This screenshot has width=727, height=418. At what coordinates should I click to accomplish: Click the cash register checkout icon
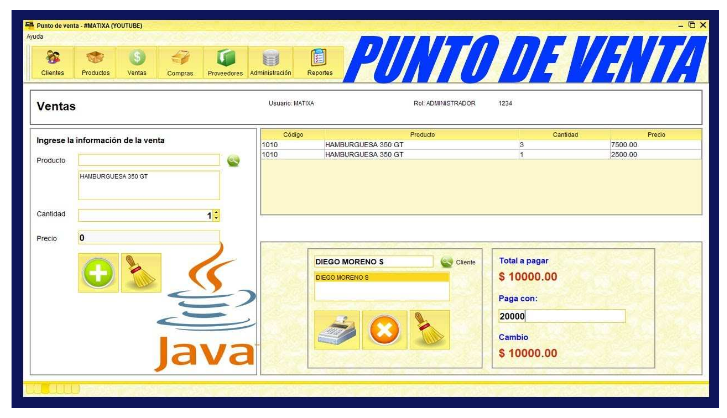(338, 329)
